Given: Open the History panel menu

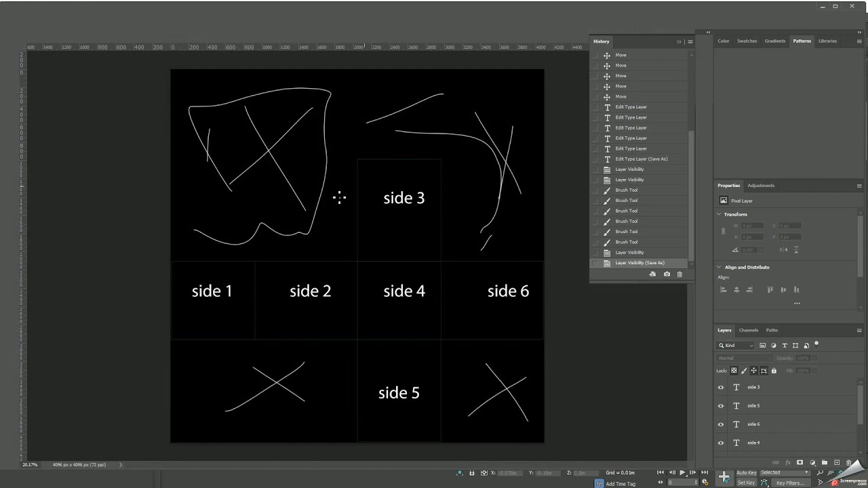Looking at the screenshot, I should pyautogui.click(x=690, y=41).
